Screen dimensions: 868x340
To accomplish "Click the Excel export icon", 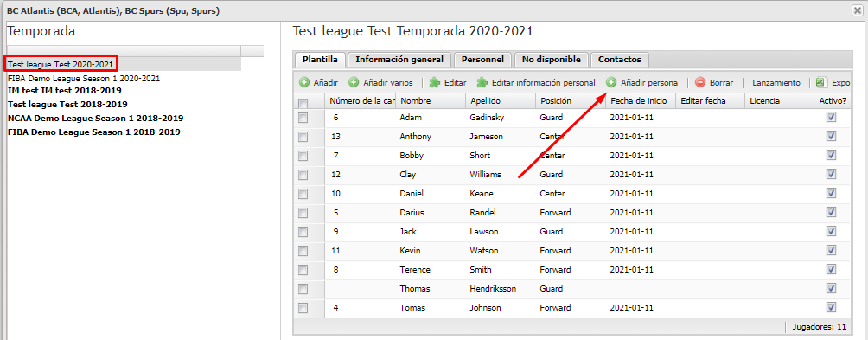I will [x=821, y=82].
